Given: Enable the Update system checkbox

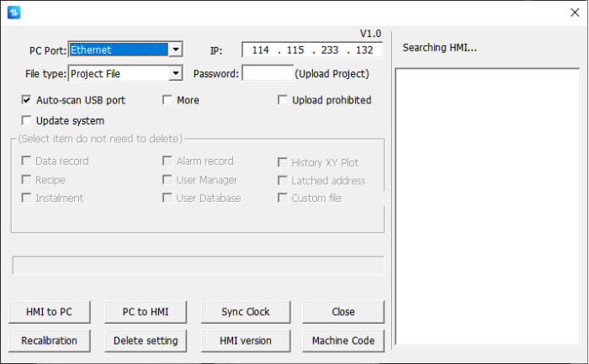Looking at the screenshot, I should 27,121.
